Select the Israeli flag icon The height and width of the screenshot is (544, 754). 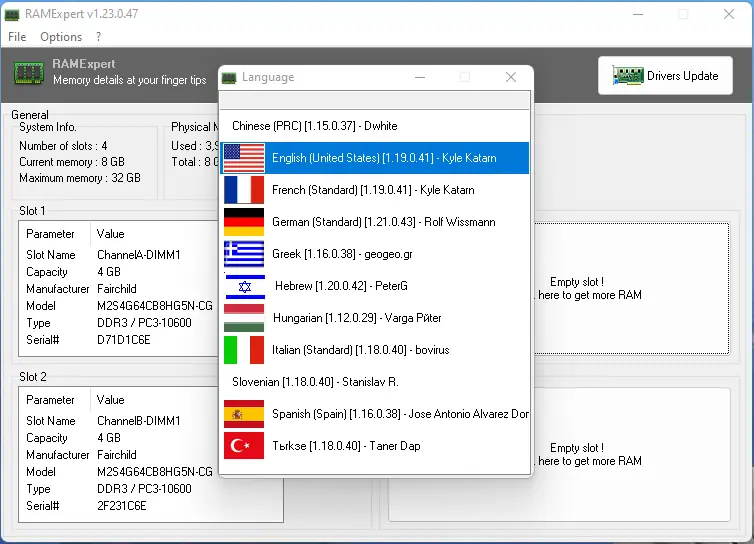click(x=245, y=286)
